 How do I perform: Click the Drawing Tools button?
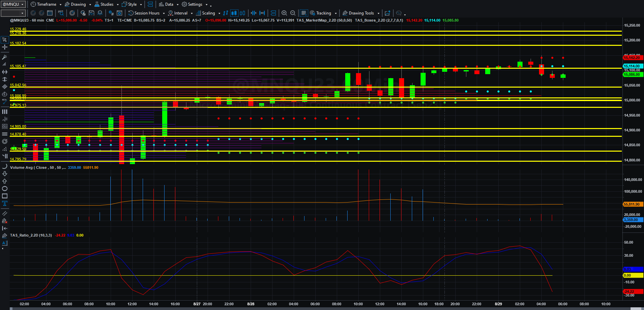(361, 13)
